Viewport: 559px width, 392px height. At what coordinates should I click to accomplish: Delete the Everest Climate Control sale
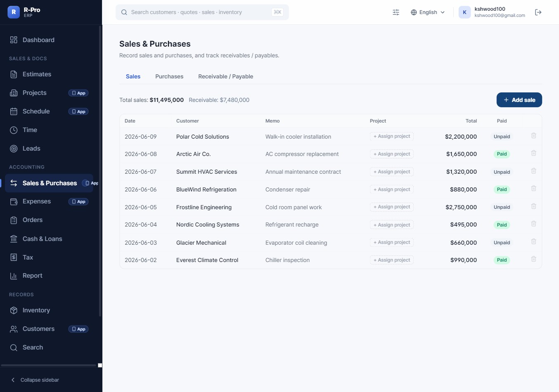(533, 259)
